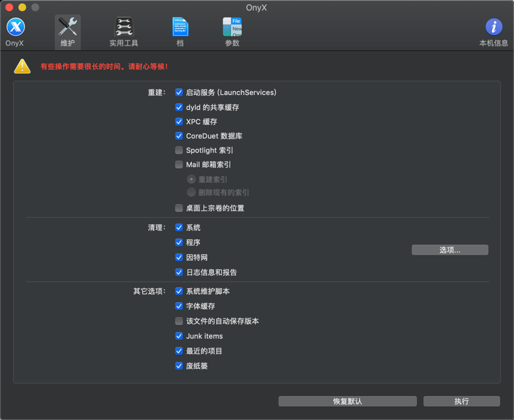
Task: Toggle Junk items checkbox
Action: 179,336
